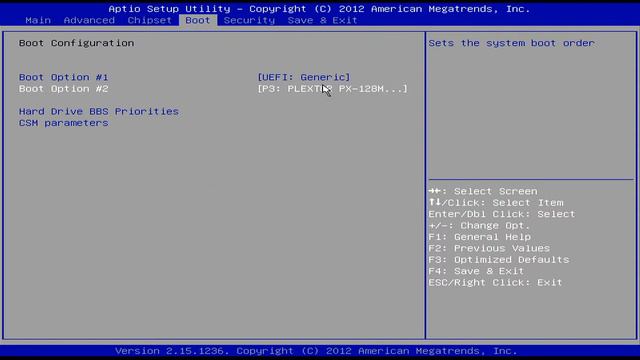This screenshot has width=640, height=360.
Task: Open the Security tab
Action: coord(249,20)
